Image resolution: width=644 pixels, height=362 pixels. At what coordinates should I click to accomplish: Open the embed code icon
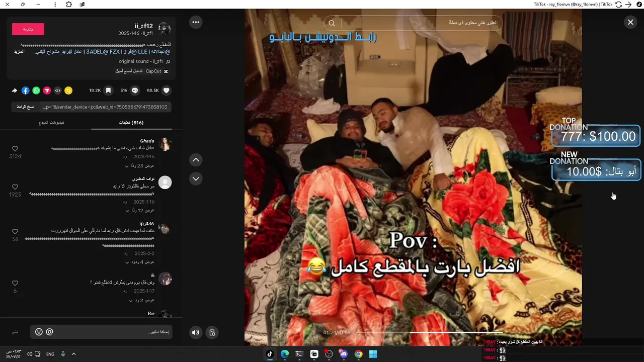click(x=58, y=90)
